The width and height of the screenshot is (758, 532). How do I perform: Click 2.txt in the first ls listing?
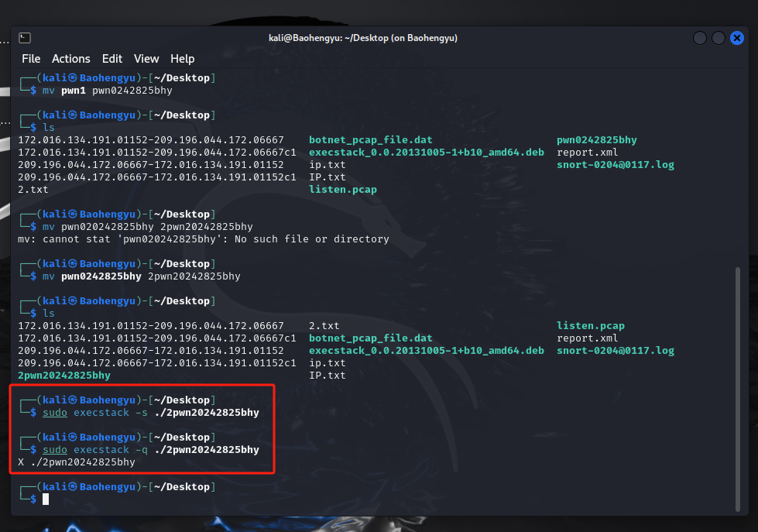[x=33, y=190]
